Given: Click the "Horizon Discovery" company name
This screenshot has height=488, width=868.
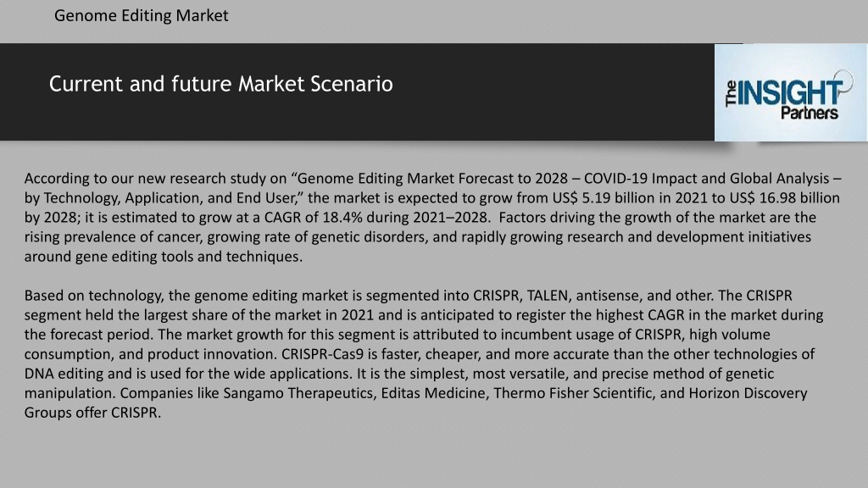Looking at the screenshot, I should pos(748,393).
